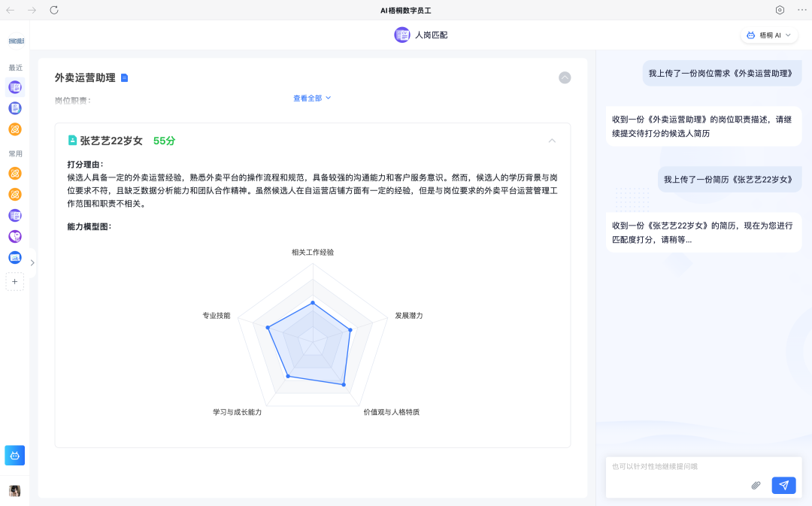Click the paperclip attachment icon
Viewport: 812px width, 506px height.
pos(756,486)
